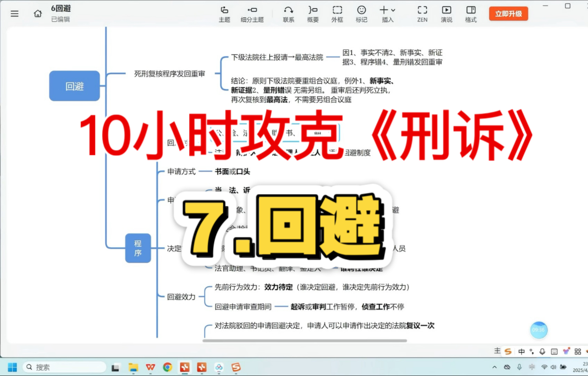Open Task View on the taskbar
Image resolution: width=588 pixels, height=376 pixels.
[116, 367]
